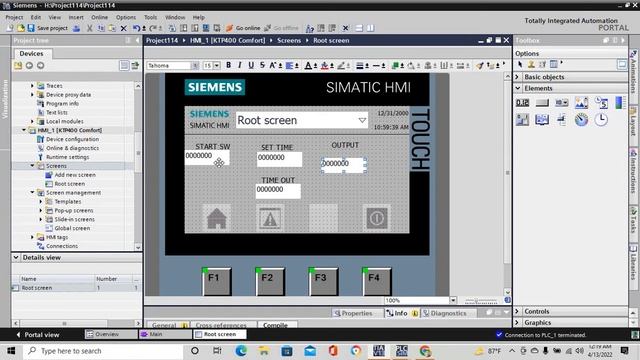Click the Cut scissors icon in the toolbar
The image size is (640, 360).
pyautogui.click(x=89, y=28)
